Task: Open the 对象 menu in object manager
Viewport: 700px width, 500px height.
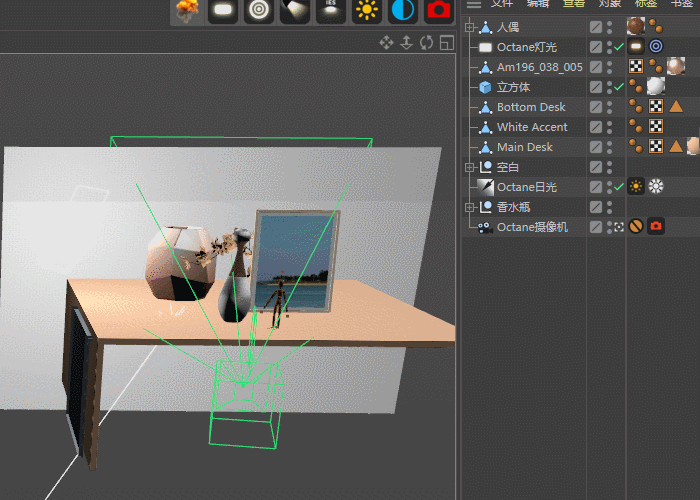Action: click(610, 4)
